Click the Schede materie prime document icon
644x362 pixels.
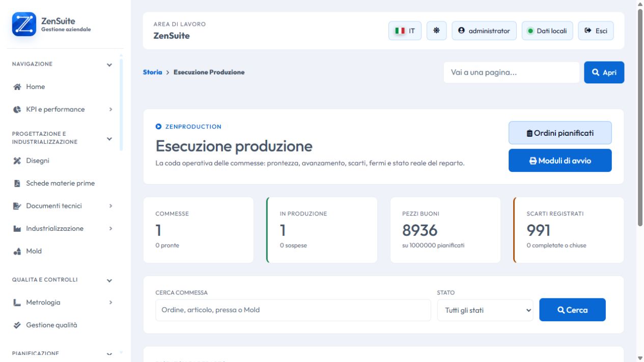pyautogui.click(x=17, y=184)
